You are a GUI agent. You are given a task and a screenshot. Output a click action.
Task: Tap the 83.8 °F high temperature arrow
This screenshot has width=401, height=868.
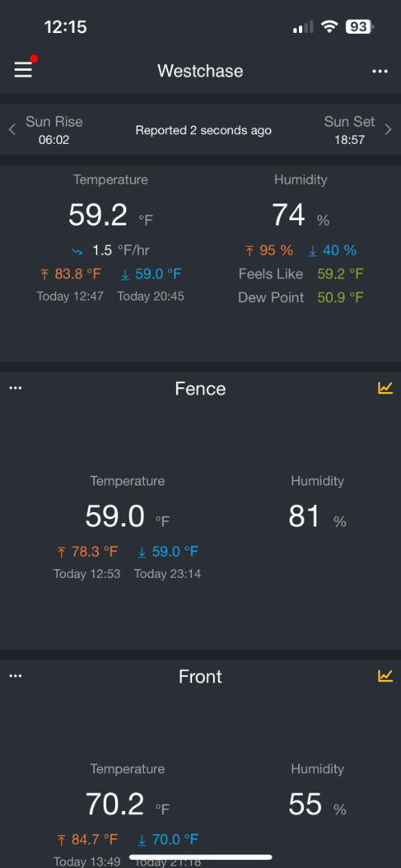pyautogui.click(x=45, y=274)
